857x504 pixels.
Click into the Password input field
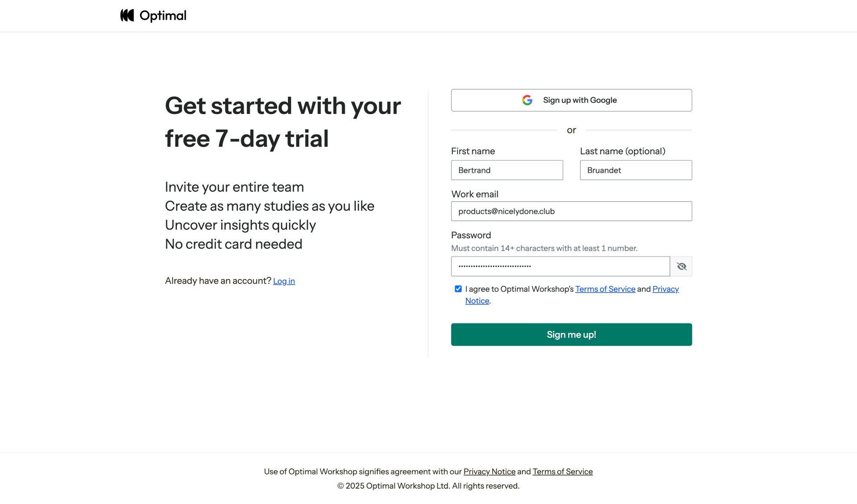(x=560, y=266)
